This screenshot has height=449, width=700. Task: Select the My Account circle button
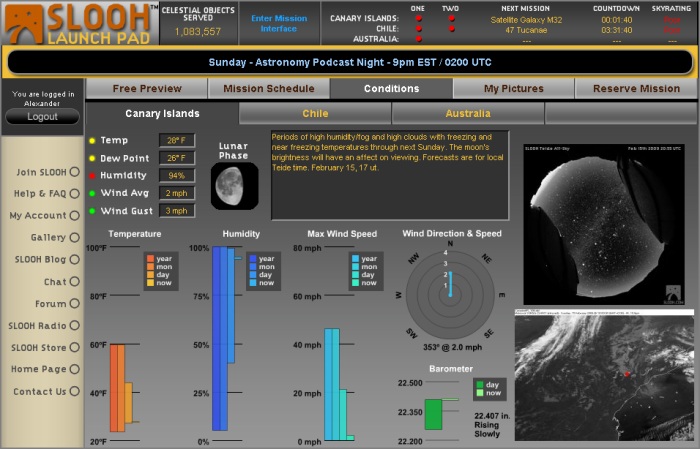75,216
